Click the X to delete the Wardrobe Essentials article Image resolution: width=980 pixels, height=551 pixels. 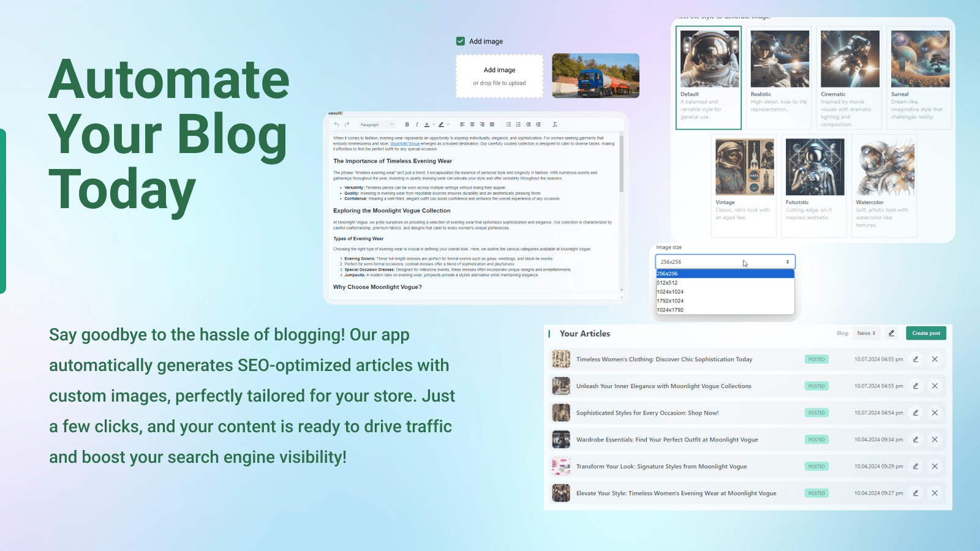tap(935, 439)
